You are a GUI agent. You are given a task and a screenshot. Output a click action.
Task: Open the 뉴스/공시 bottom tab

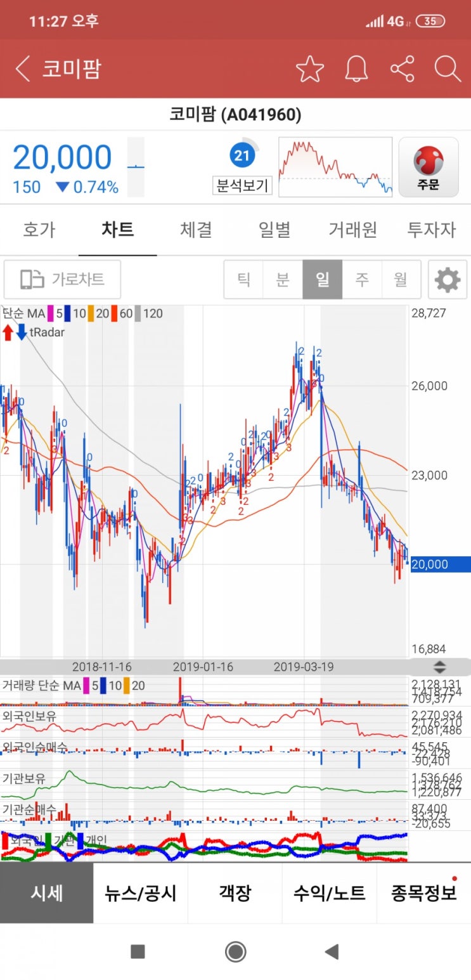[x=141, y=893]
